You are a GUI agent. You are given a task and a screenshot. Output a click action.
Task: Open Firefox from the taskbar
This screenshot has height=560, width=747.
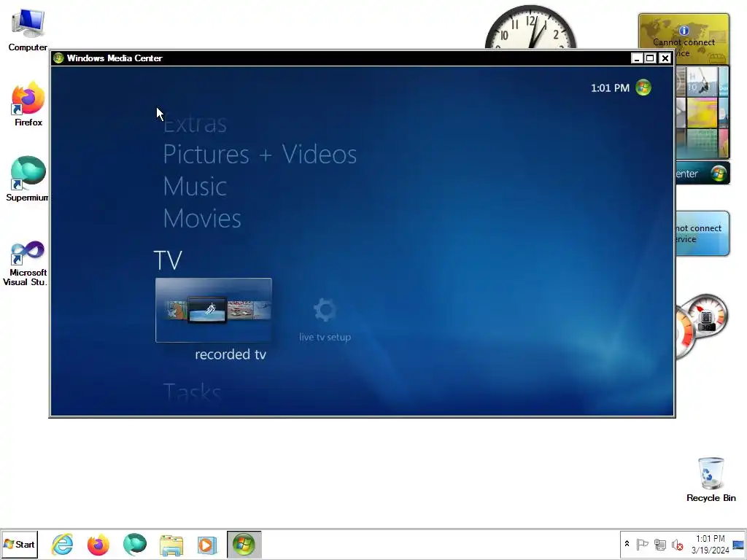[x=98, y=544]
